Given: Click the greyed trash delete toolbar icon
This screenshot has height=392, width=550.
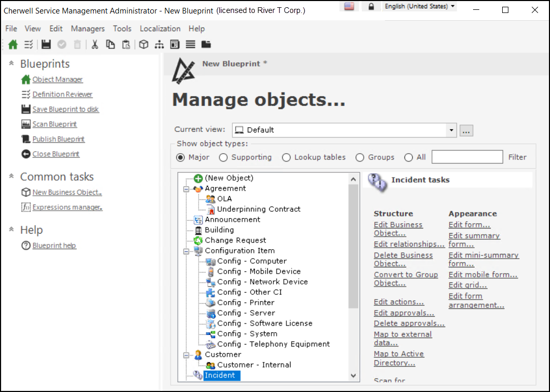Looking at the screenshot, I should [x=77, y=45].
